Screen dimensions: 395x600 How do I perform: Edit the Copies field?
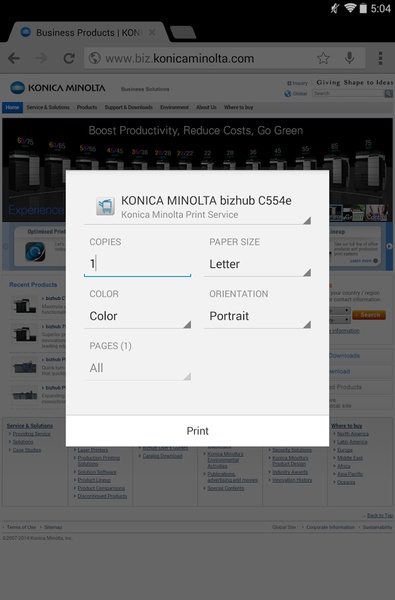[137, 263]
